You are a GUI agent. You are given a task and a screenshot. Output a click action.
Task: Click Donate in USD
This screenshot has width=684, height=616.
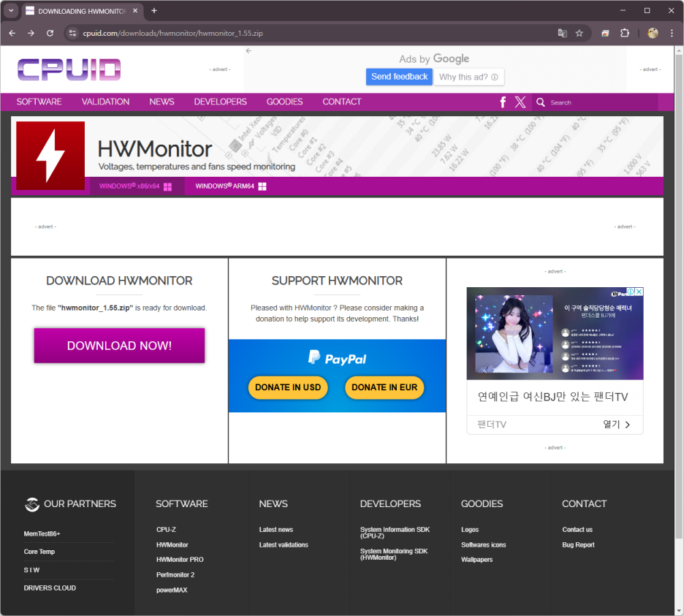288,387
